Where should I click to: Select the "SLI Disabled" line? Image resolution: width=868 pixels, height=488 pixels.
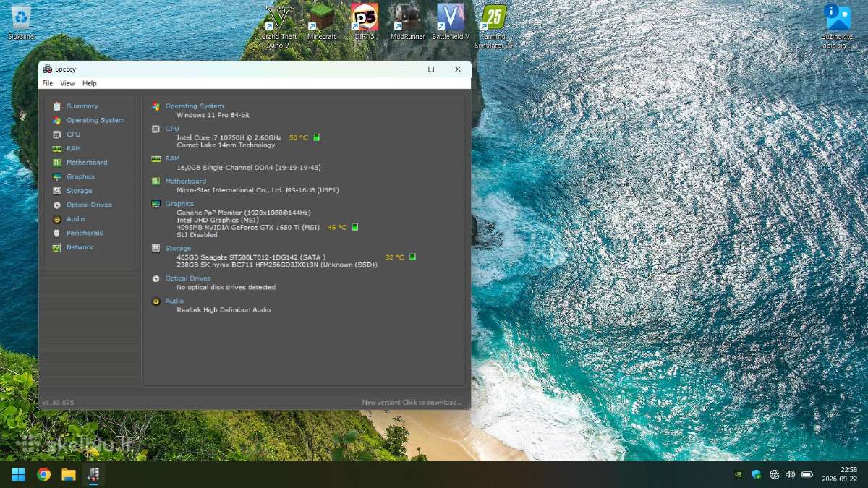tap(197, 235)
